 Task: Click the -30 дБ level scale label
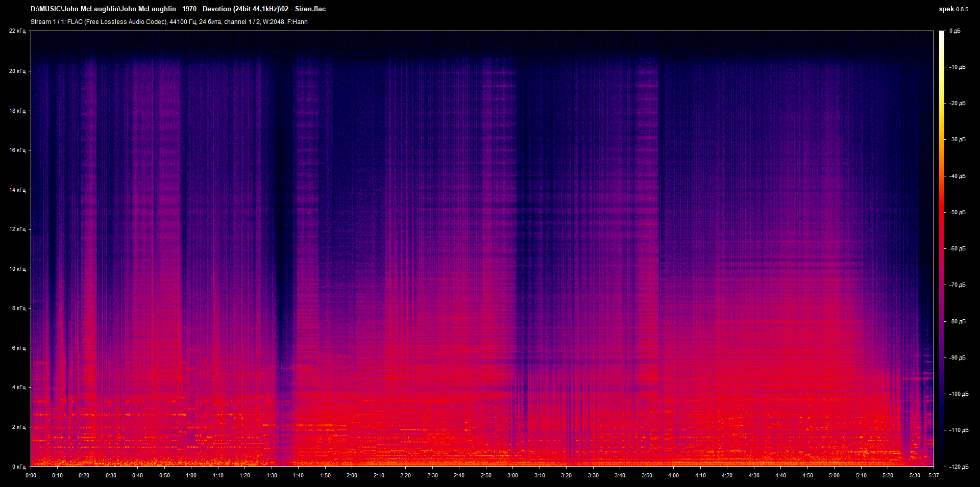pyautogui.click(x=958, y=139)
